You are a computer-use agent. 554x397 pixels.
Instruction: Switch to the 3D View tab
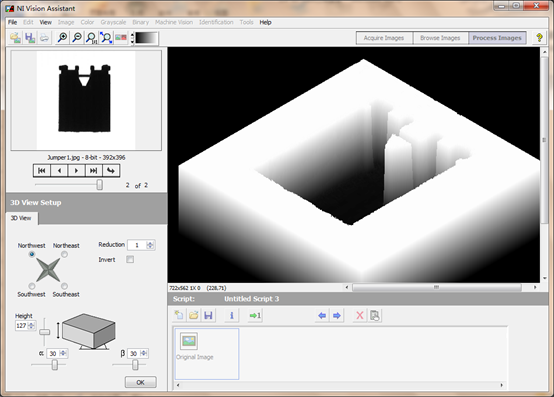21,218
